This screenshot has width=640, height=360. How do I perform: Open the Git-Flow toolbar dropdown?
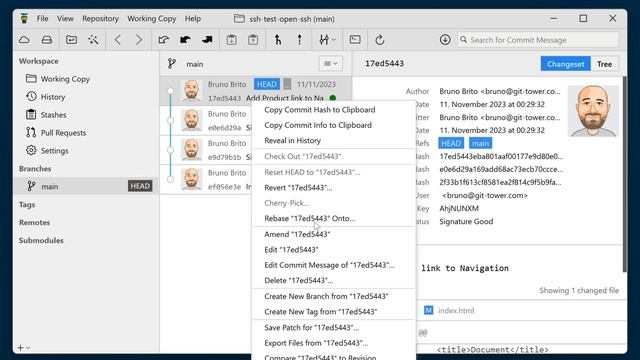[327, 40]
